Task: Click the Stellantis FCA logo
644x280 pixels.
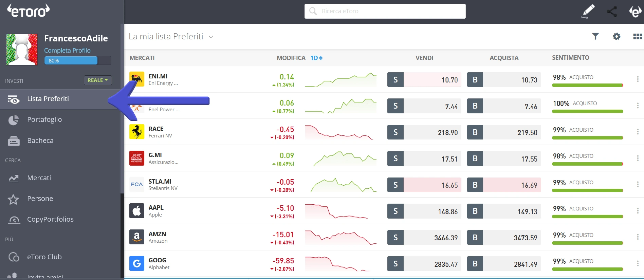Action: (x=137, y=184)
